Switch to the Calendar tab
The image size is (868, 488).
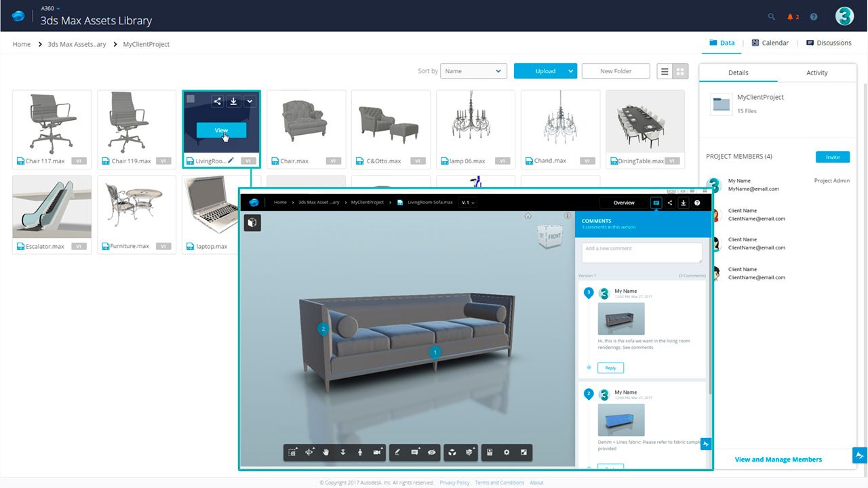(770, 42)
